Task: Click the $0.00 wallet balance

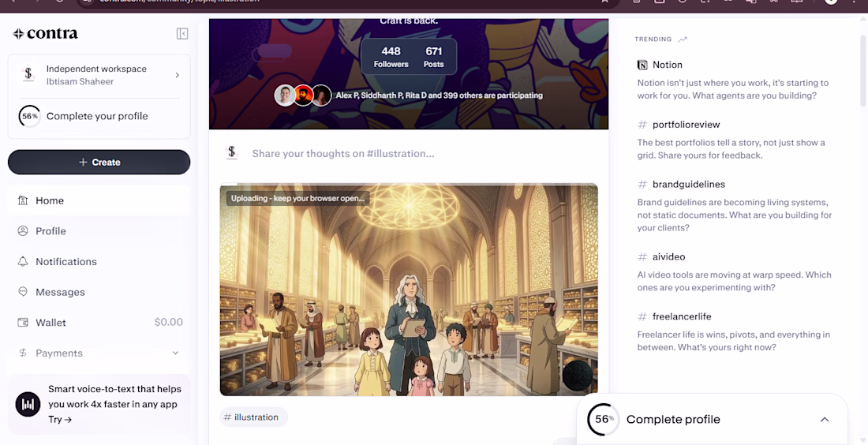Action: pyautogui.click(x=168, y=322)
